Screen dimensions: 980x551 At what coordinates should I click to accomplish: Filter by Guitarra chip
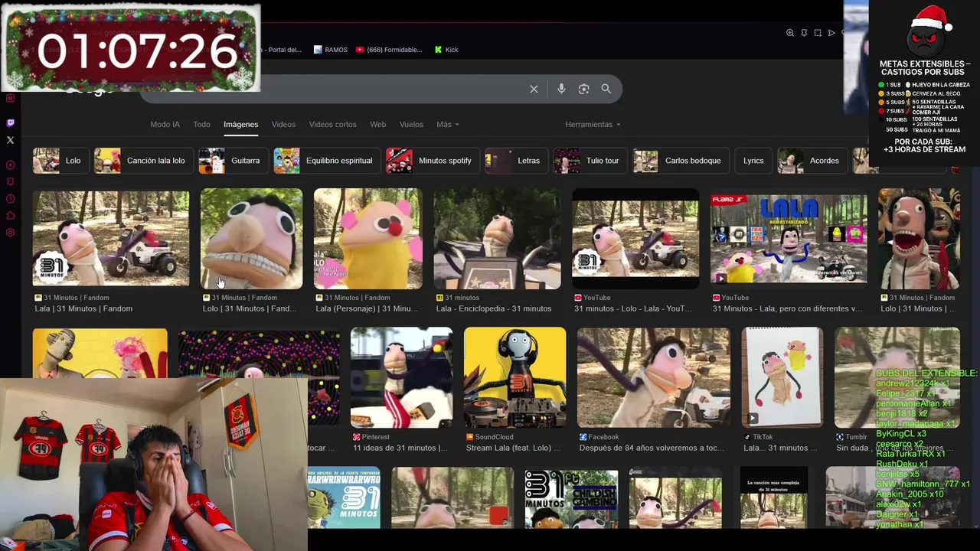point(233,161)
